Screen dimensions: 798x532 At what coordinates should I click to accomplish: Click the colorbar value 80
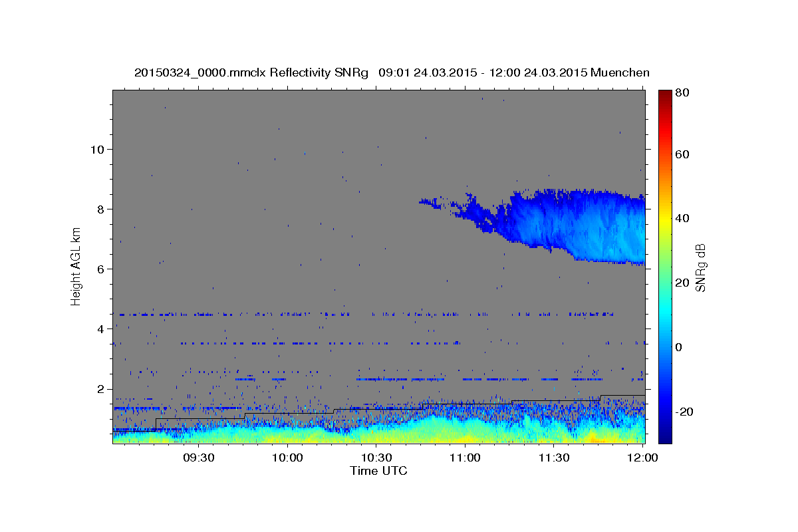point(682,93)
